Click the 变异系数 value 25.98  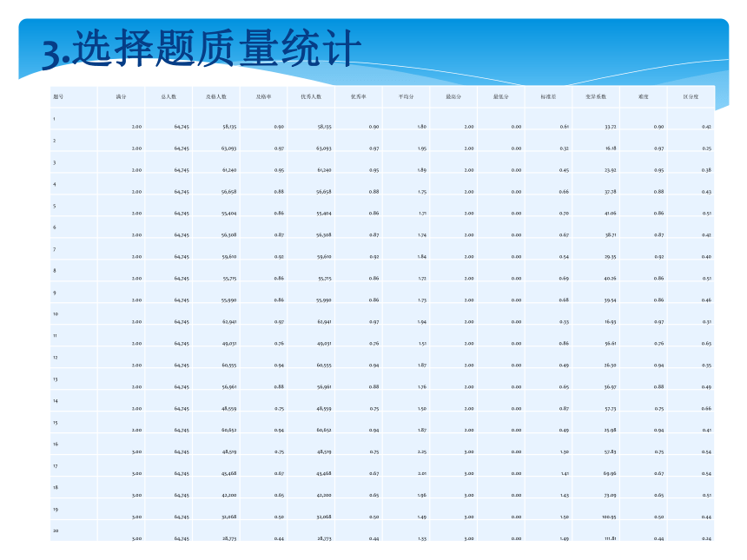(x=611, y=430)
